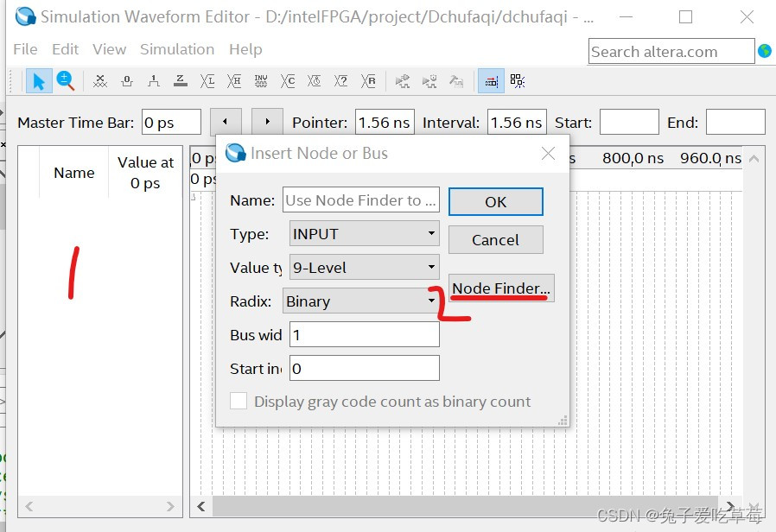Apply Random Values (R) waveform

(368, 81)
